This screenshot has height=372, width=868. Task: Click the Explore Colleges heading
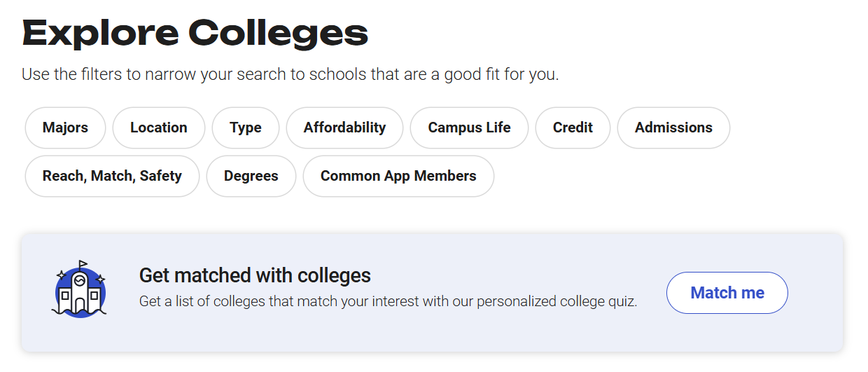click(x=195, y=33)
